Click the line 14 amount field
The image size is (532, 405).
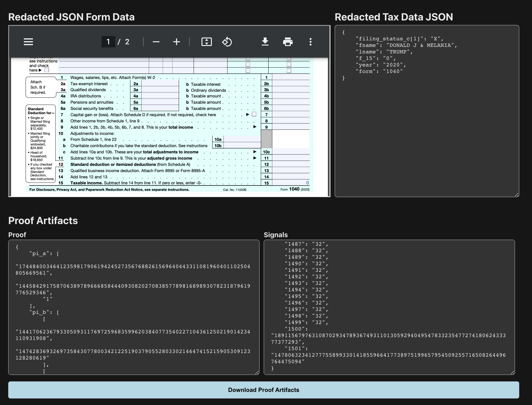[x=291, y=177]
